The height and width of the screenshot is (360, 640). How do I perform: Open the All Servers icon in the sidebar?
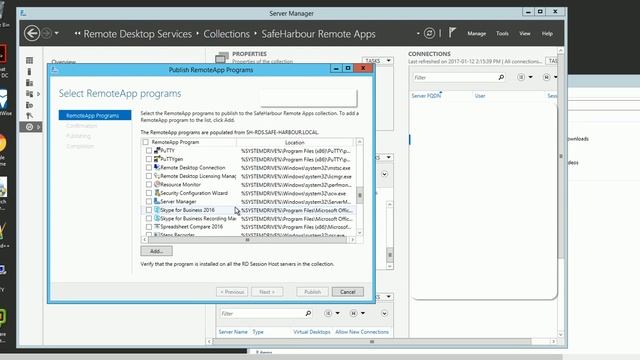(29, 82)
